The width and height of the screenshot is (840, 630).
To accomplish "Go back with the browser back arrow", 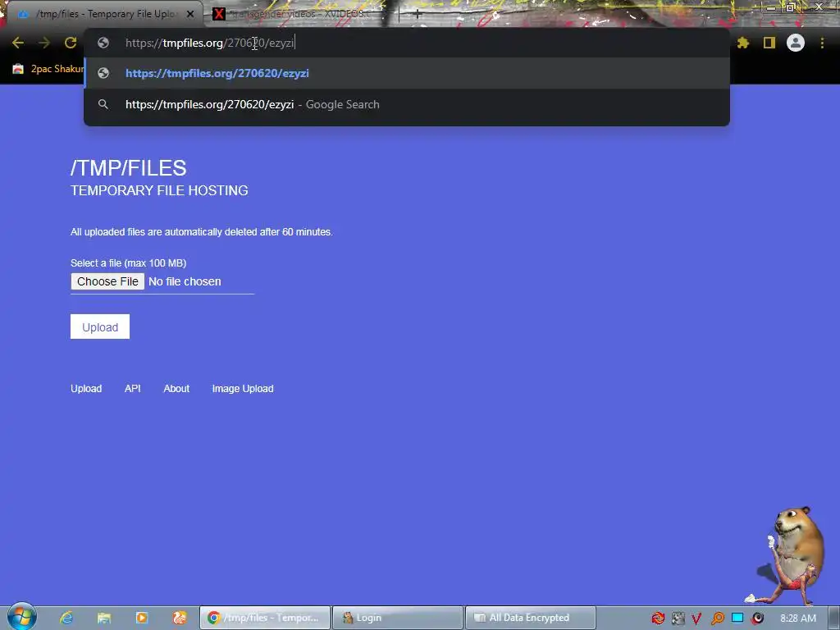I will pos(18,43).
